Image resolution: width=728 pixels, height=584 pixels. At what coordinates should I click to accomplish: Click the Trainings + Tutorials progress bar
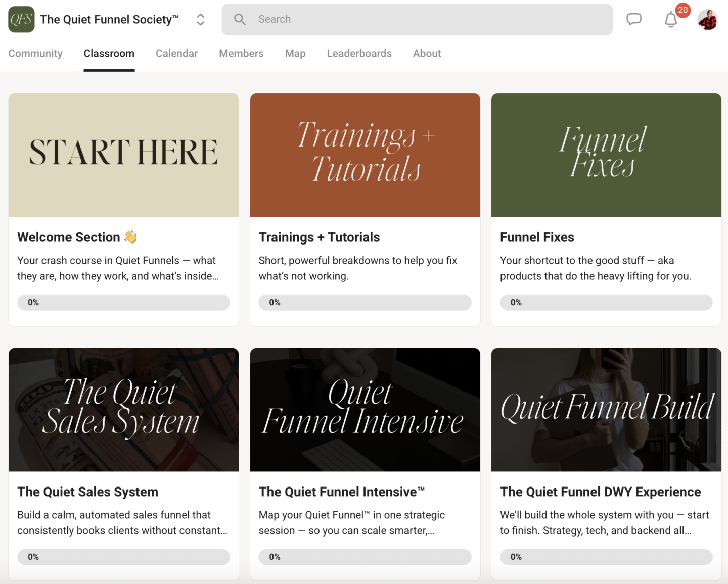[365, 302]
